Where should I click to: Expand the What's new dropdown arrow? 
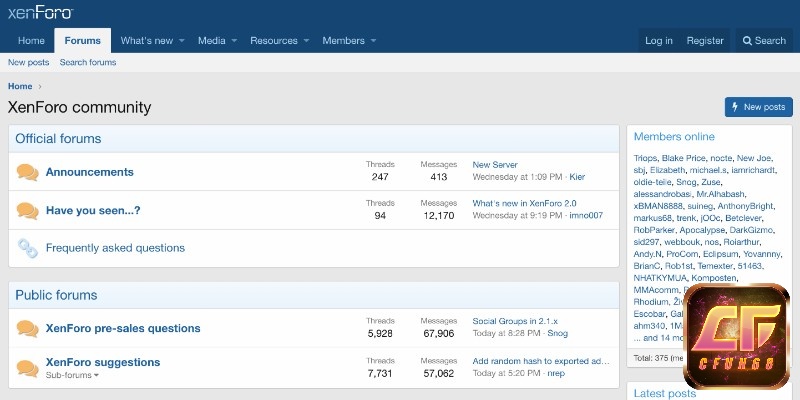[x=182, y=41]
